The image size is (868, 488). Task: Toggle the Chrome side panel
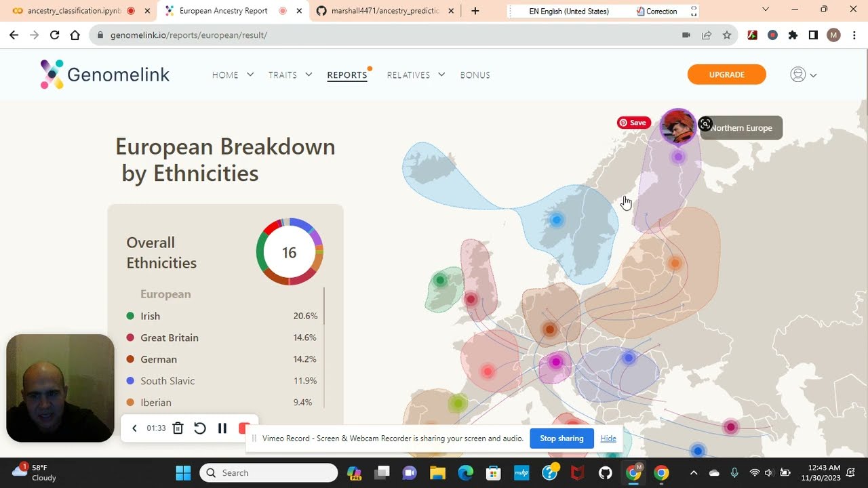tap(813, 35)
